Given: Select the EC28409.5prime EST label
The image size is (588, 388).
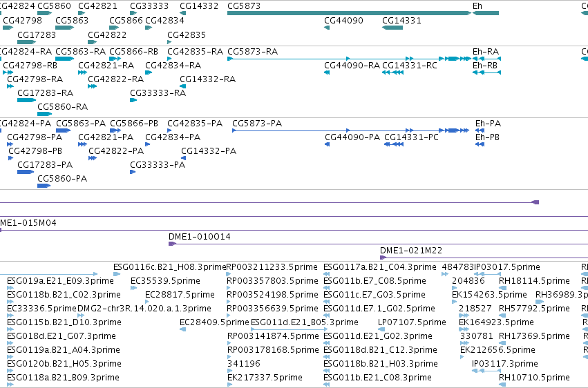Looking at the screenshot, I should [x=214, y=322].
